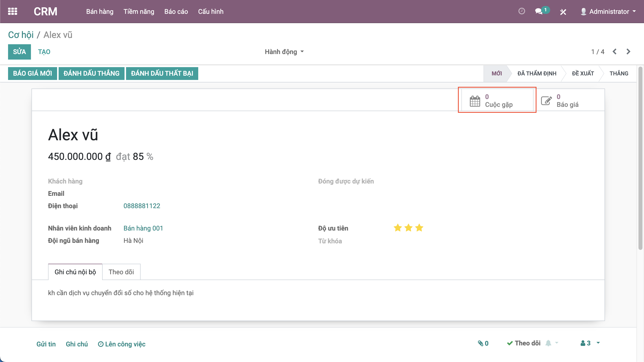
Task: Select the ĐỀ XUẤT stage in statusbar
Action: click(583, 73)
